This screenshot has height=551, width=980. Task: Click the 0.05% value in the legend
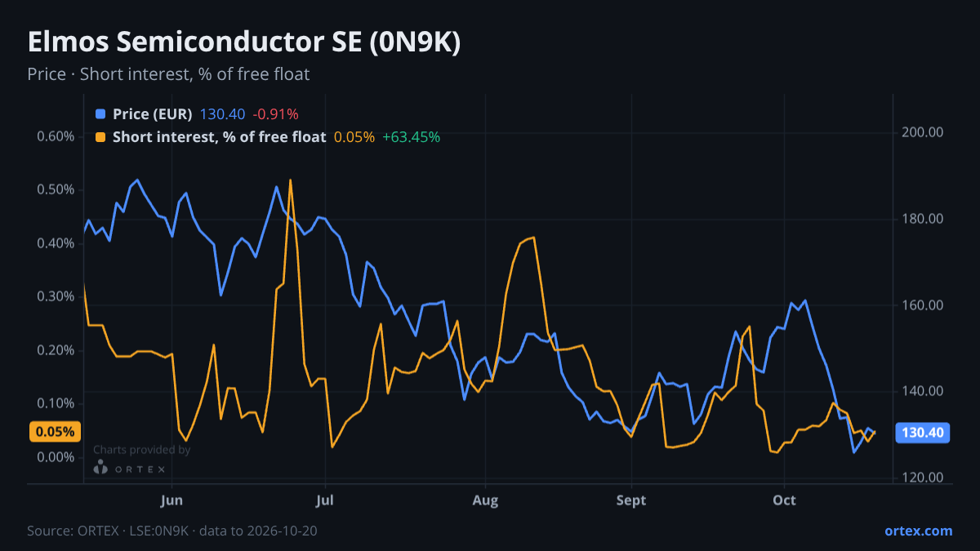pos(354,137)
